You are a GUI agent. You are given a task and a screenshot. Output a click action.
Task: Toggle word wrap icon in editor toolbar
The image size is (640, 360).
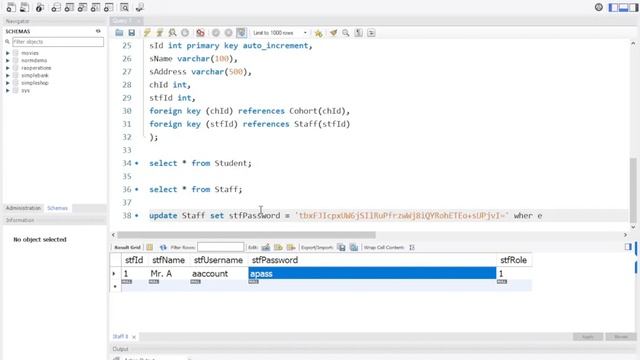pos(371,33)
